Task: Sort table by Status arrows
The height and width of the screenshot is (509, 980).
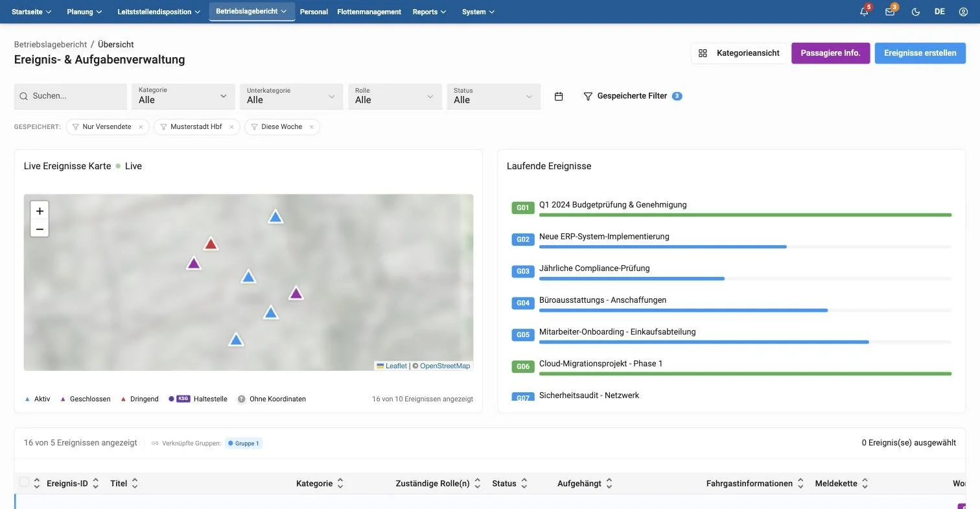Action: point(524,484)
